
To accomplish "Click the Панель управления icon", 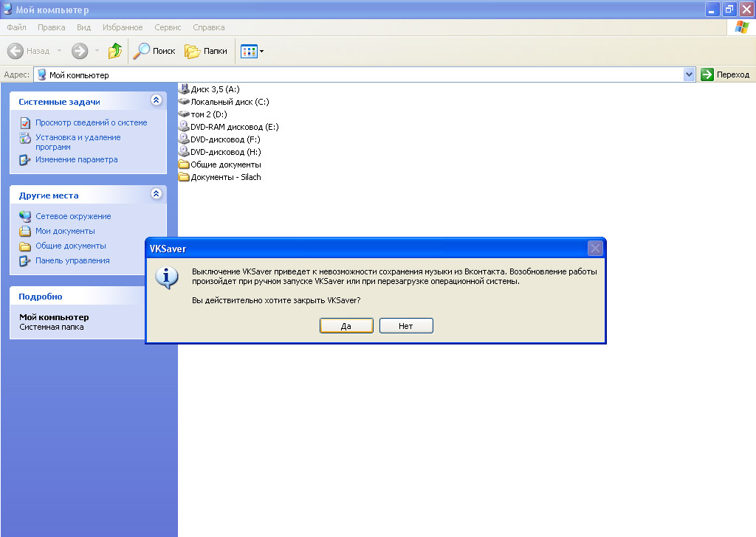I will (25, 261).
